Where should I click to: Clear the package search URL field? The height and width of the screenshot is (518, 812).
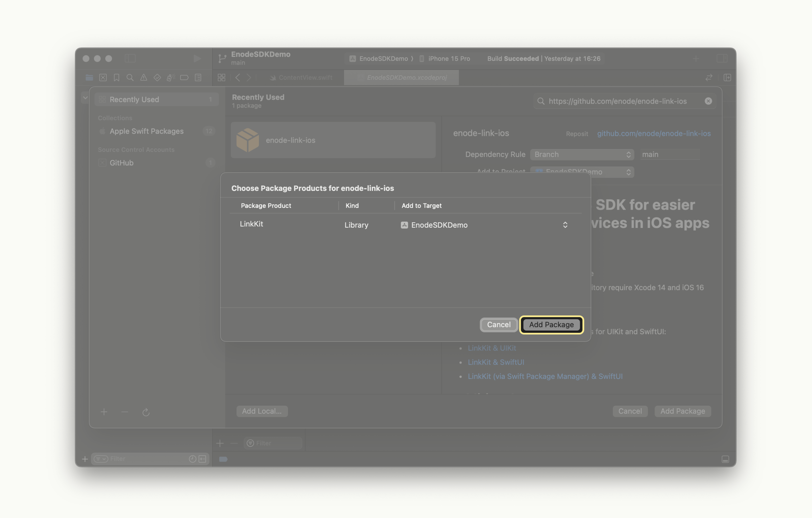tap(708, 101)
